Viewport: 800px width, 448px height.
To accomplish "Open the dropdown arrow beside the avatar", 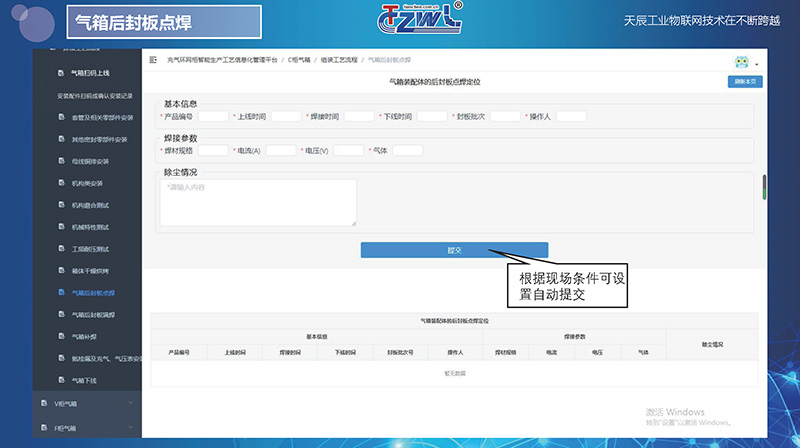I will [757, 64].
